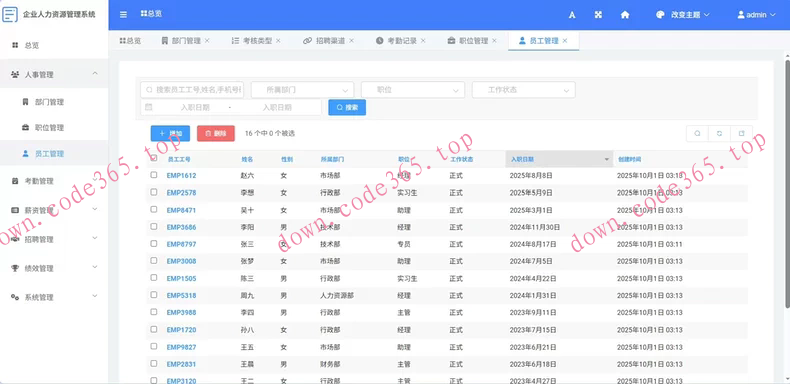Expand 绩效管理 sidebar group
Viewport: 790px width, 384px height.
[x=54, y=269]
